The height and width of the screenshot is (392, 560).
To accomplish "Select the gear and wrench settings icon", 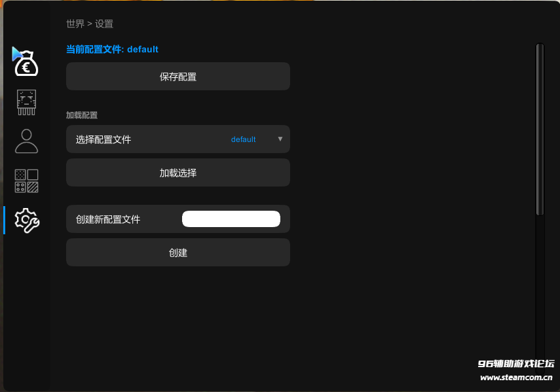I will [27, 221].
